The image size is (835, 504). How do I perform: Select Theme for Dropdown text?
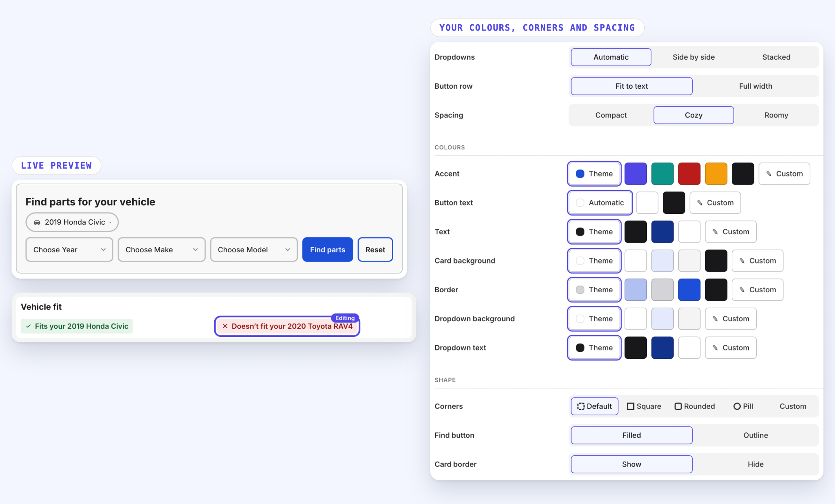[594, 348]
